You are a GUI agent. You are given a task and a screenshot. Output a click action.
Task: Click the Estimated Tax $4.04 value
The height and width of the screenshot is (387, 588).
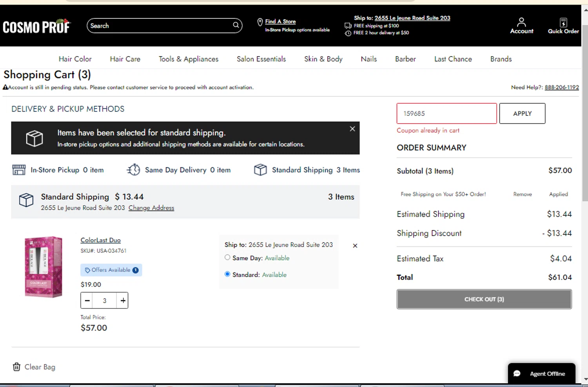coord(561,259)
